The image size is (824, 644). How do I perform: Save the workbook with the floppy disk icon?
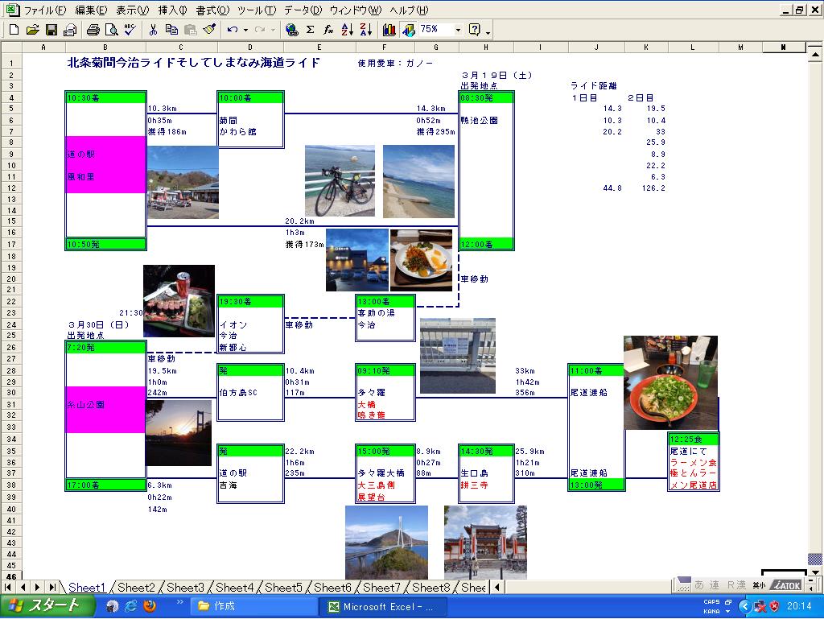(x=51, y=30)
